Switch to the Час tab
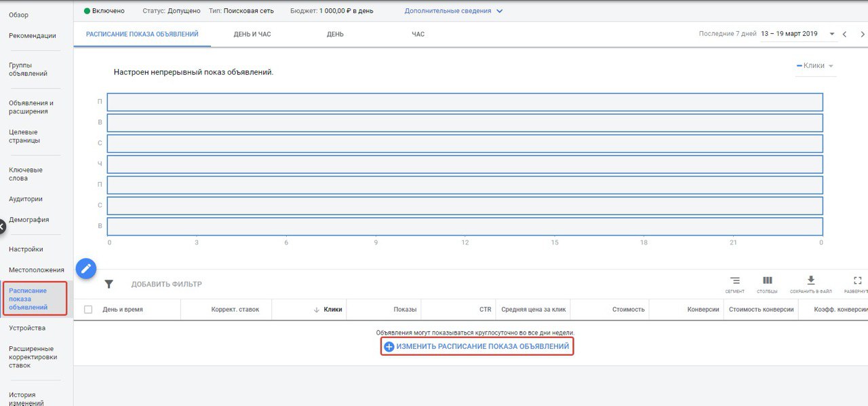Viewport: 868px width, 406px height. [x=418, y=34]
